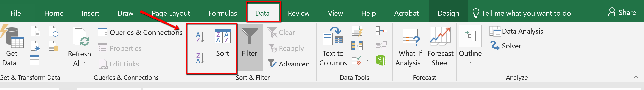Switch to the View tab

coord(335,13)
